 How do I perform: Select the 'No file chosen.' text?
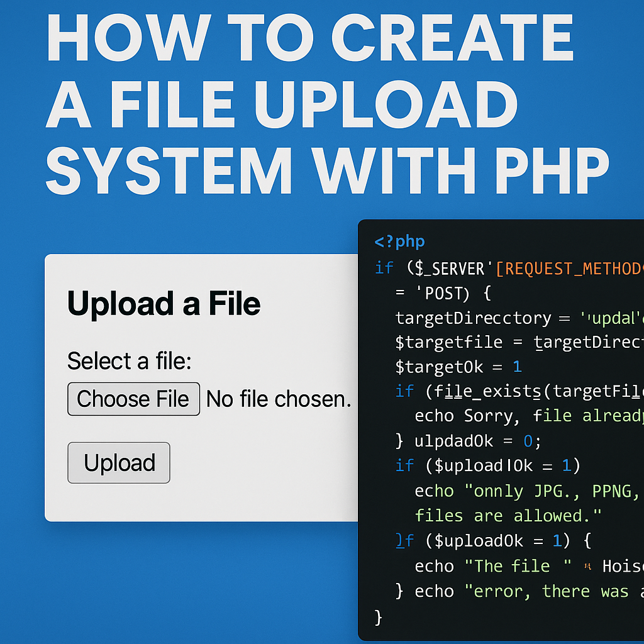click(x=279, y=399)
